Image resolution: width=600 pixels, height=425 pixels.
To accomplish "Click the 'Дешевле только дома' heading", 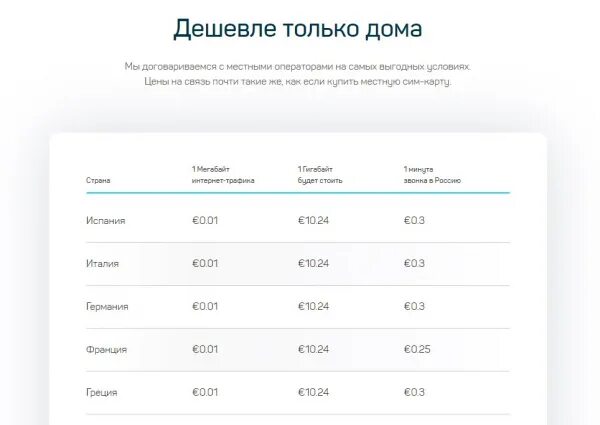I will [298, 29].
